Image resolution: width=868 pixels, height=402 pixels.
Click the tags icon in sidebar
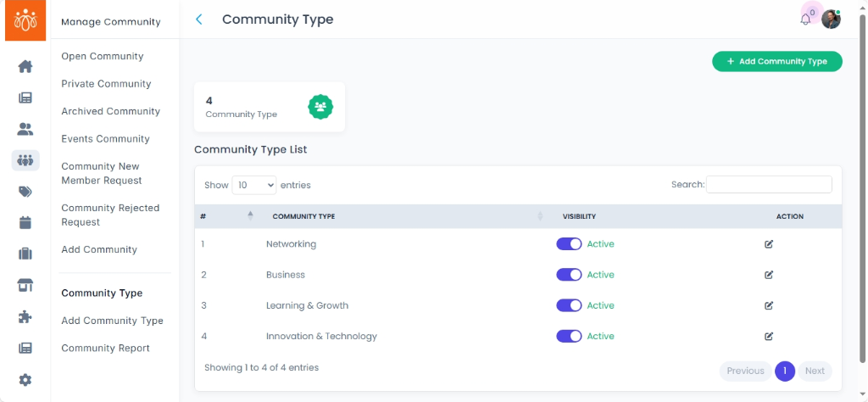25,192
